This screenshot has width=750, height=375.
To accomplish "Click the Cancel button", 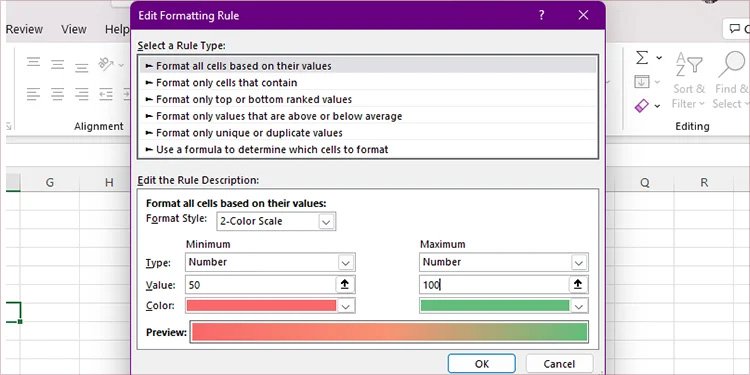I will pyautogui.click(x=559, y=364).
